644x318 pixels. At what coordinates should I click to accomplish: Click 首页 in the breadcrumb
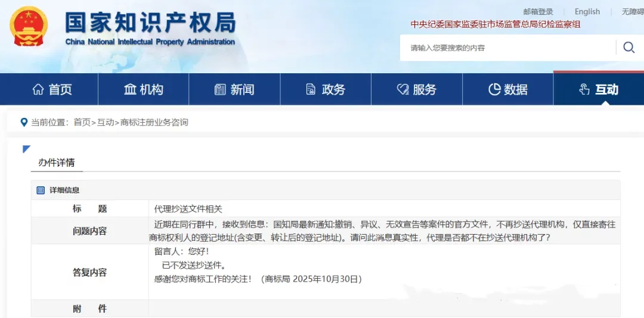pos(82,122)
